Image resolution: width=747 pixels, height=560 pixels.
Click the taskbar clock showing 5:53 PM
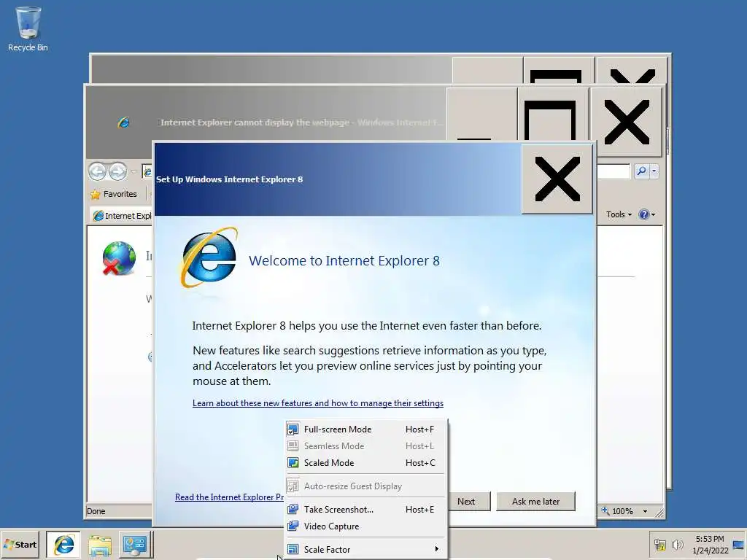coord(710,545)
